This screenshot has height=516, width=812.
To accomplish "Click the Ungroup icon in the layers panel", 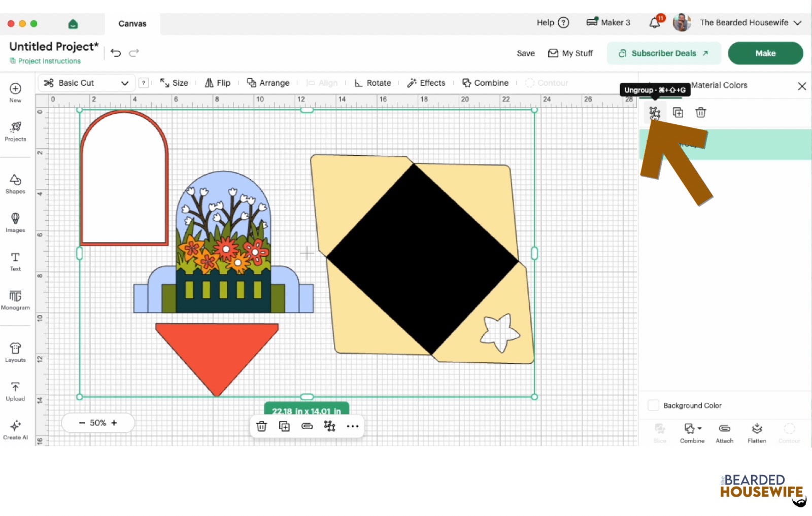I will click(x=654, y=112).
